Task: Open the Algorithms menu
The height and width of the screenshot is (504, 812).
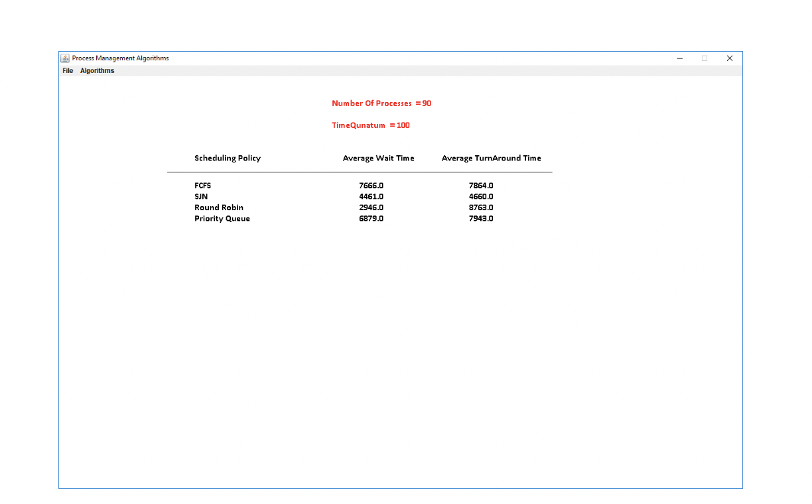Action: click(x=97, y=71)
